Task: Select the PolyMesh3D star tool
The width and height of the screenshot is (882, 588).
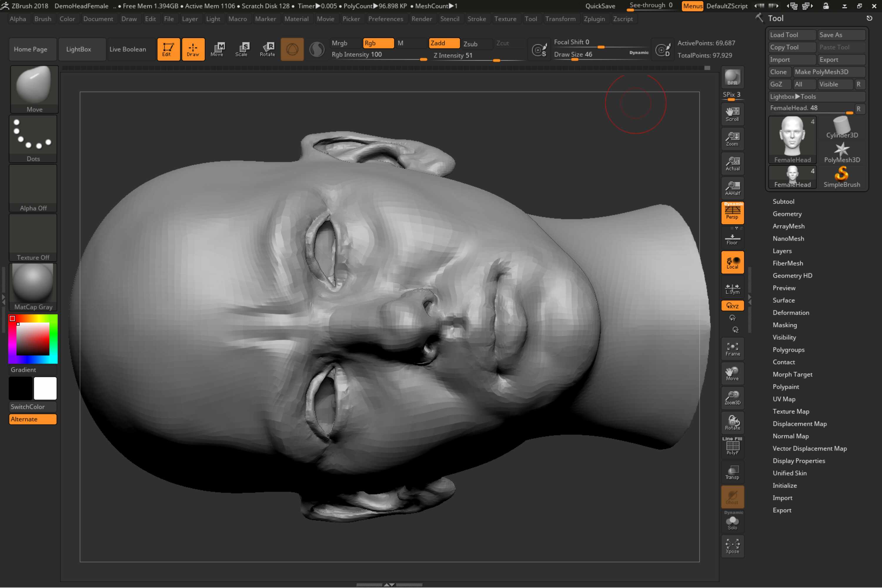Action: coord(842,152)
